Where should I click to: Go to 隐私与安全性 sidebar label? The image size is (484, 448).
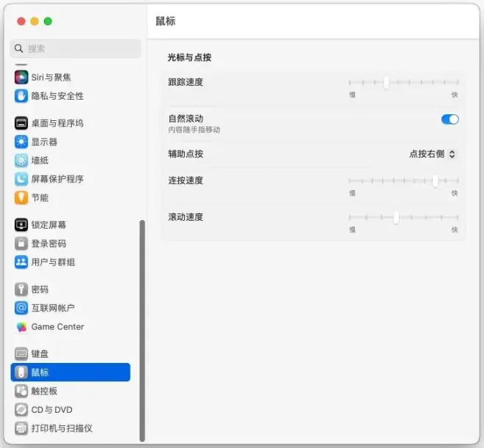coord(57,96)
